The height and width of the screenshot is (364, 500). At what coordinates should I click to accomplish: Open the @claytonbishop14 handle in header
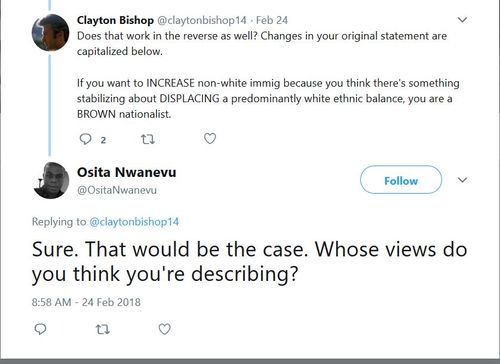pos(201,20)
